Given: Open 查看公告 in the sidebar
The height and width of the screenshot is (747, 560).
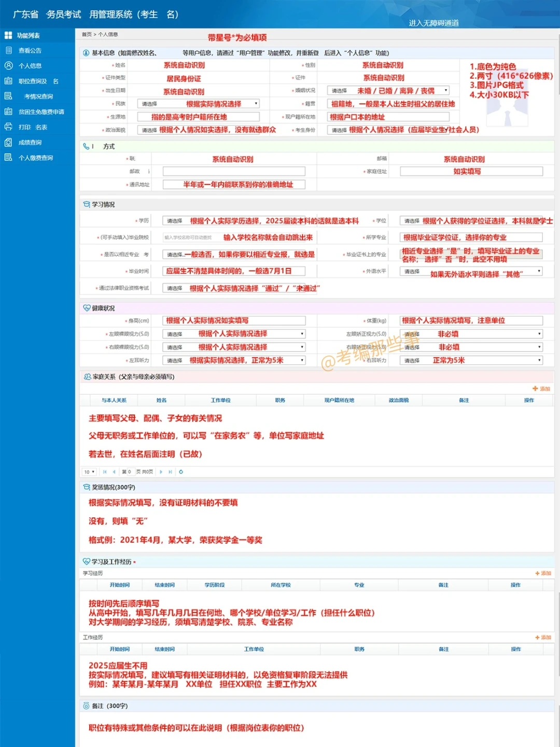Looking at the screenshot, I should (30, 51).
